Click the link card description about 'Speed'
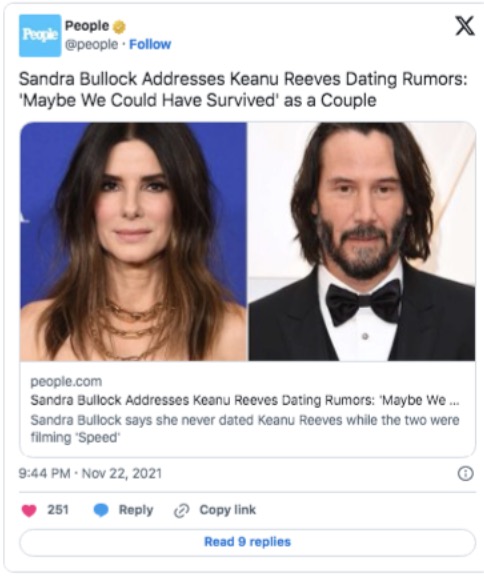Image resolution: width=484 pixels, height=580 pixels. pyautogui.click(x=245, y=429)
